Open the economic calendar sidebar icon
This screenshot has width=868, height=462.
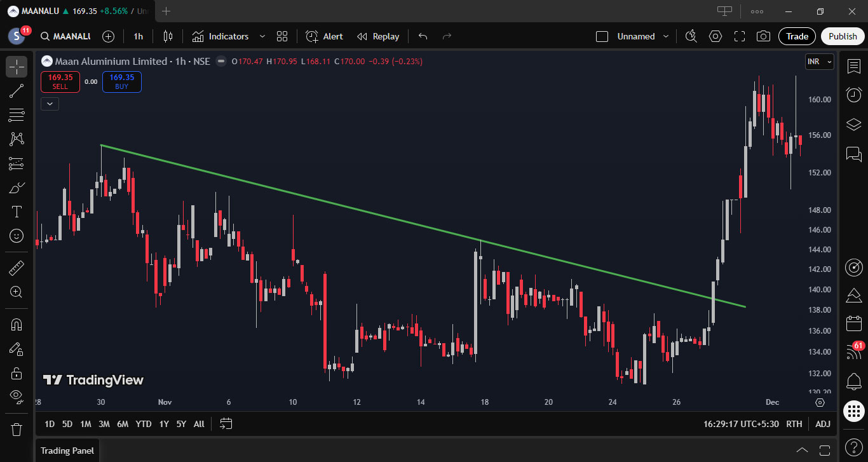854,323
